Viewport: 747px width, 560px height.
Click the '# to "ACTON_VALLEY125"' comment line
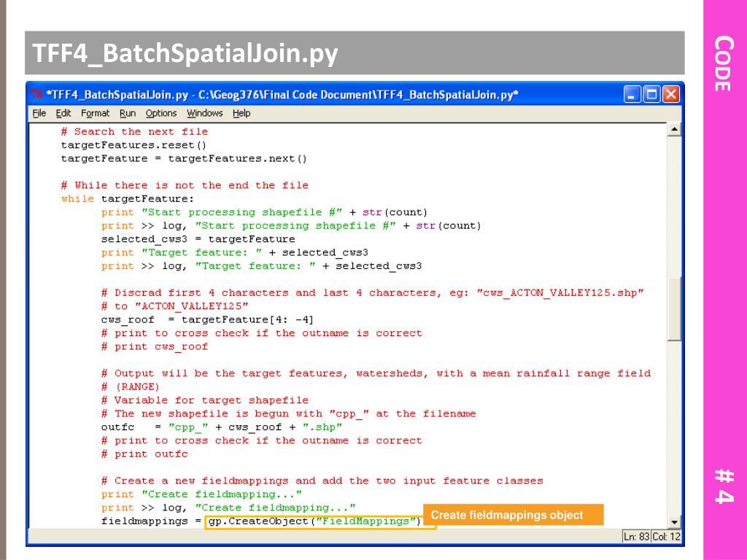point(175,306)
